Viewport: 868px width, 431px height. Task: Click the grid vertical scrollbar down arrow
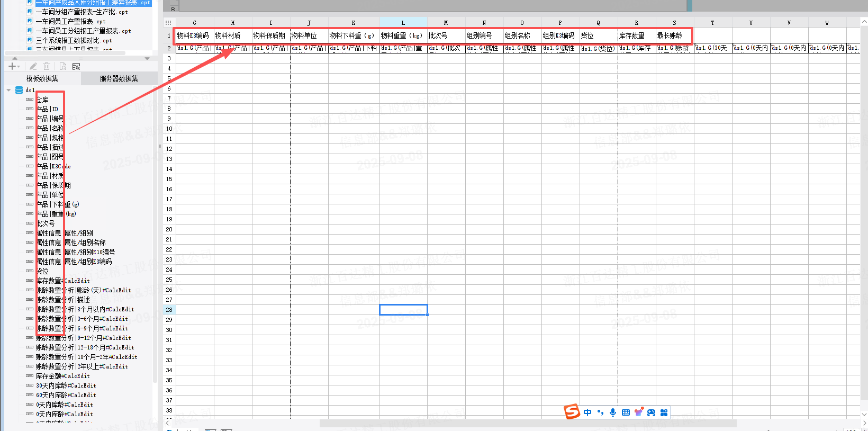pos(864,414)
